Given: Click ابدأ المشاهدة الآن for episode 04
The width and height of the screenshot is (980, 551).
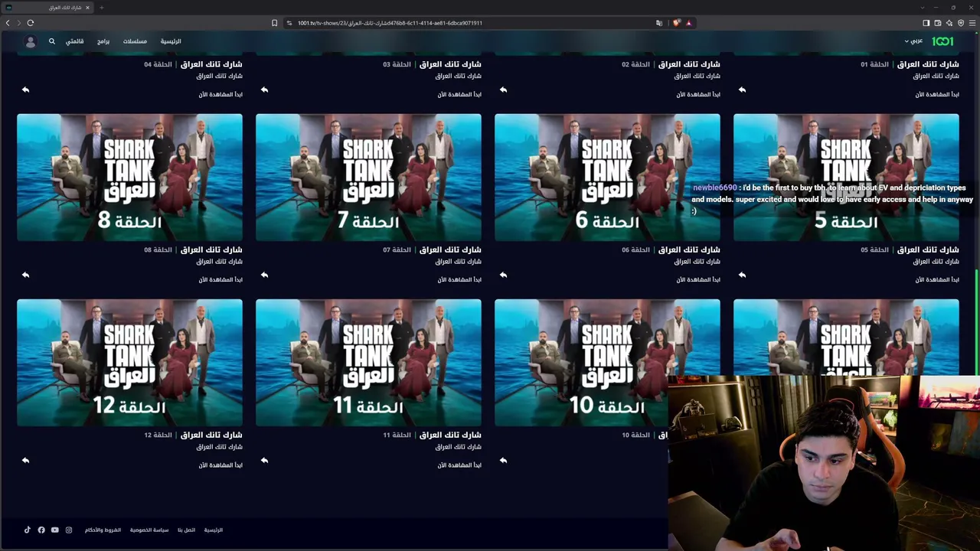Looking at the screenshot, I should point(220,94).
